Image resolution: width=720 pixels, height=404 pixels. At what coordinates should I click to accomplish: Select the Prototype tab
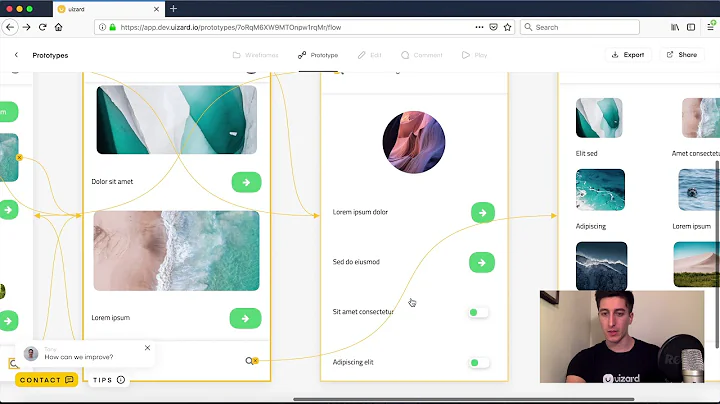click(x=318, y=55)
